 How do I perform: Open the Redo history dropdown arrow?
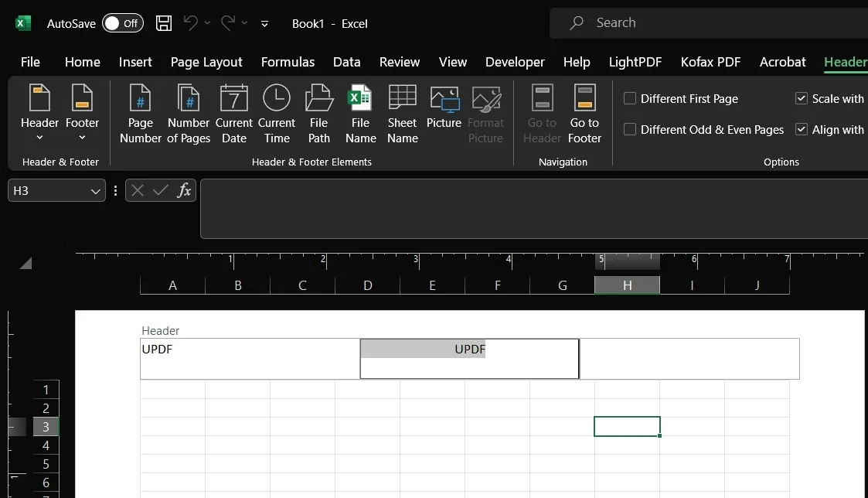click(x=244, y=23)
